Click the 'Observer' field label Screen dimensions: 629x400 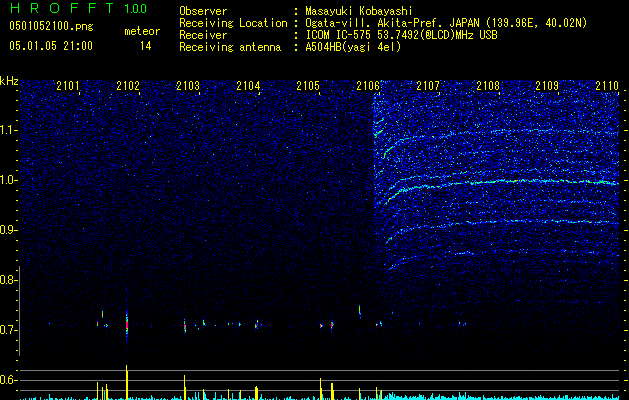tap(203, 11)
